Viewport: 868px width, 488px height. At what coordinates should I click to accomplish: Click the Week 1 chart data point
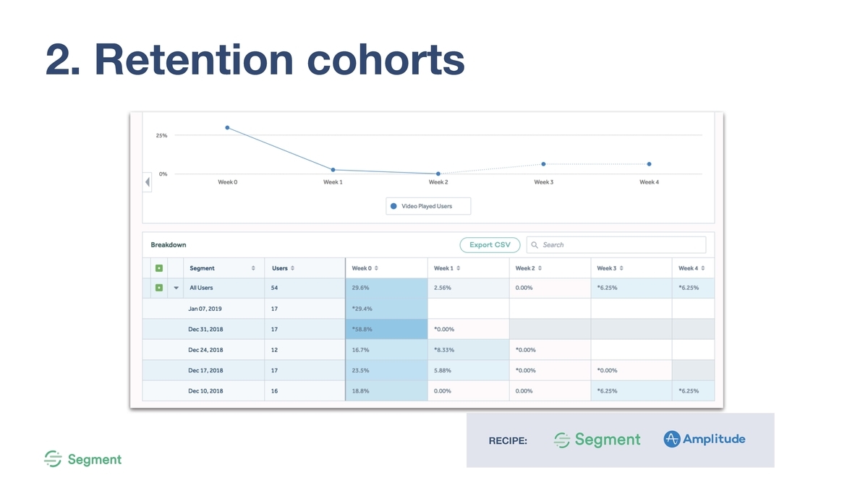pos(333,170)
